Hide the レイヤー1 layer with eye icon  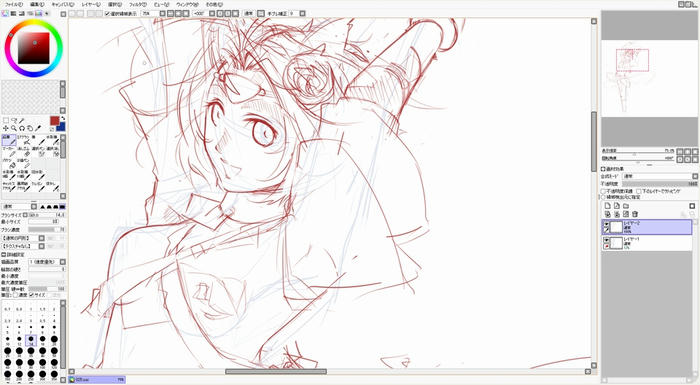click(607, 240)
